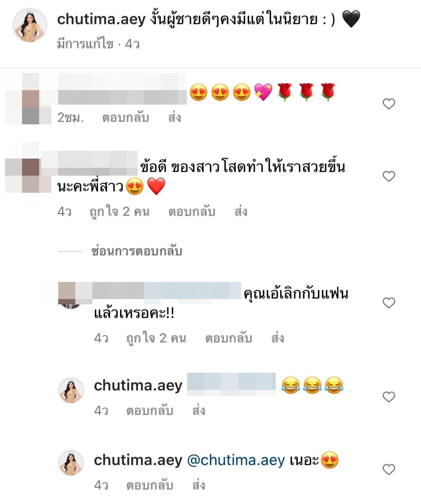
Task: Tap heart icon beside ข้อดี ของสาวโสด comment
Action: point(389,176)
